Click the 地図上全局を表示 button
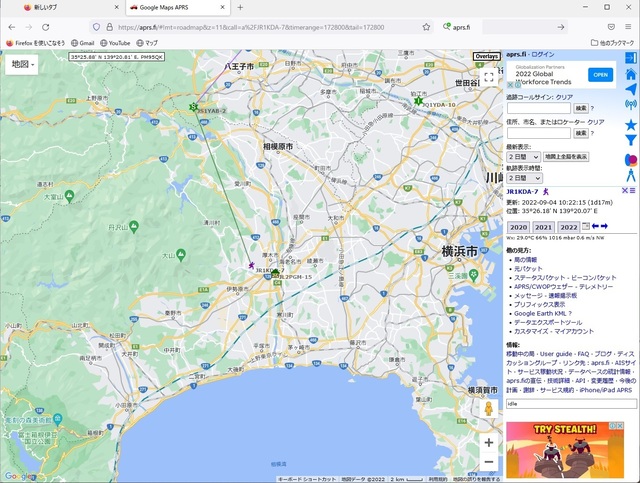Screen dimensions: 640x483 [x=566, y=157]
